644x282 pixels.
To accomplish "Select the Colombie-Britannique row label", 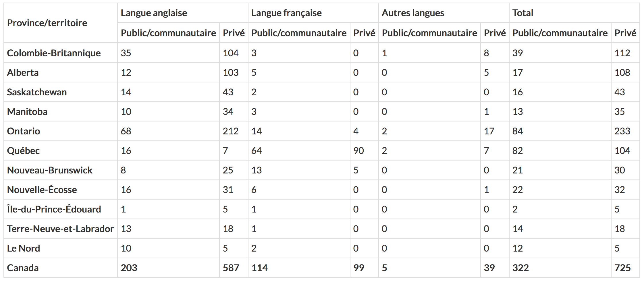I will click(x=54, y=53).
